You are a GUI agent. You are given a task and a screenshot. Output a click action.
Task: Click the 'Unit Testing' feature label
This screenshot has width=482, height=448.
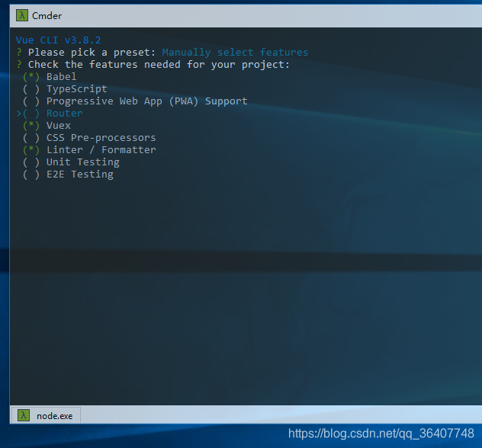click(x=83, y=162)
